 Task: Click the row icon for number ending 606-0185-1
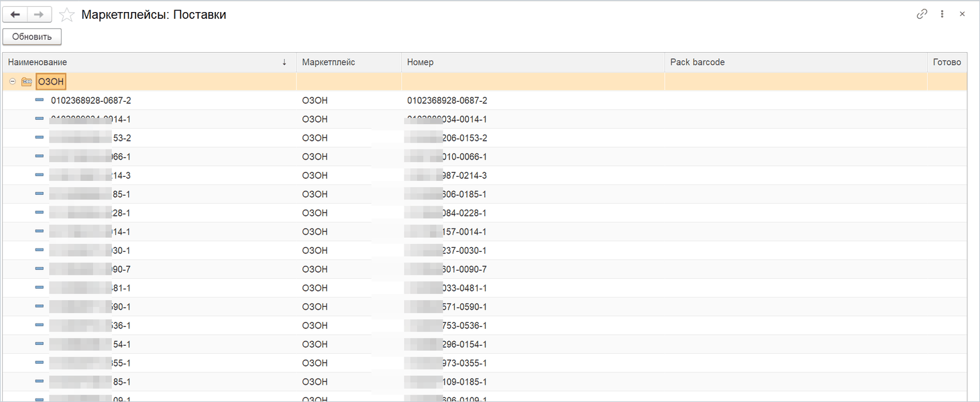(x=40, y=194)
